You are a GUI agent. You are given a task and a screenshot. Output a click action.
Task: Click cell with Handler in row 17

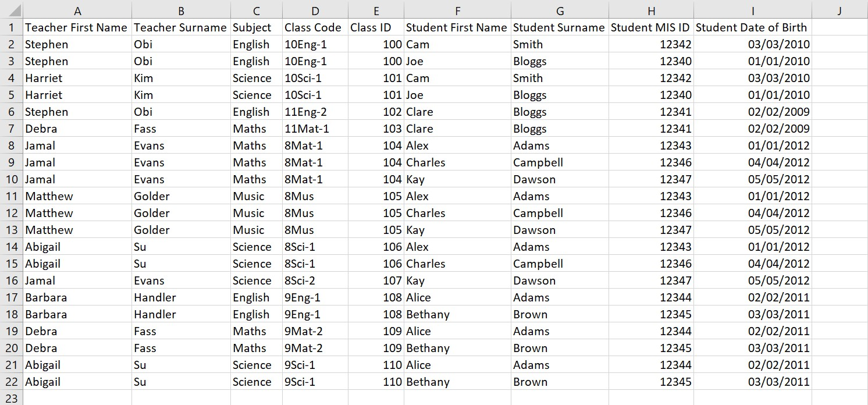[181, 297]
